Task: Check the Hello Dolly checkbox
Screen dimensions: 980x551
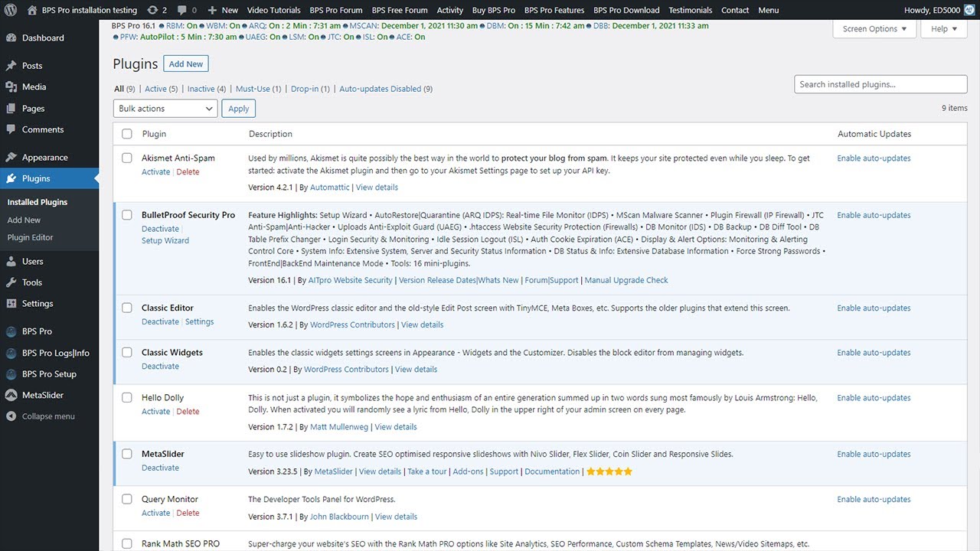Action: click(127, 398)
